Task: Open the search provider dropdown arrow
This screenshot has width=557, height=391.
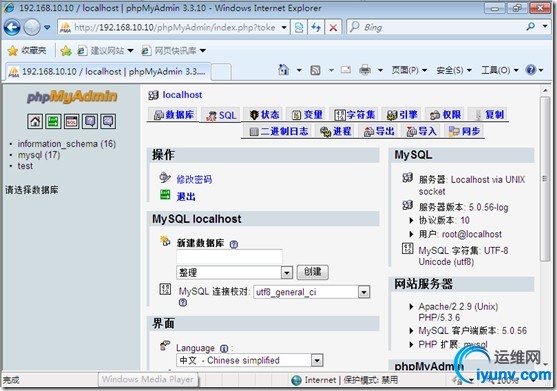Action: click(545, 26)
